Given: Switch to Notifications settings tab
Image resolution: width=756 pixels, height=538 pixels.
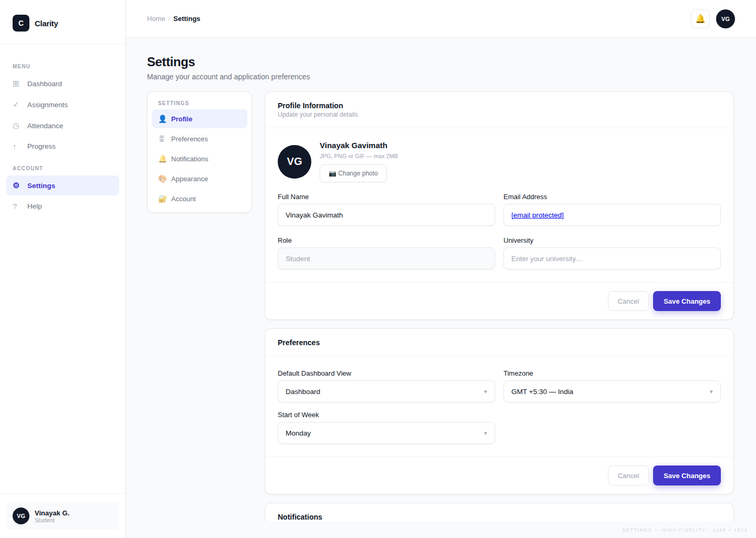Looking at the screenshot, I should 190,159.
